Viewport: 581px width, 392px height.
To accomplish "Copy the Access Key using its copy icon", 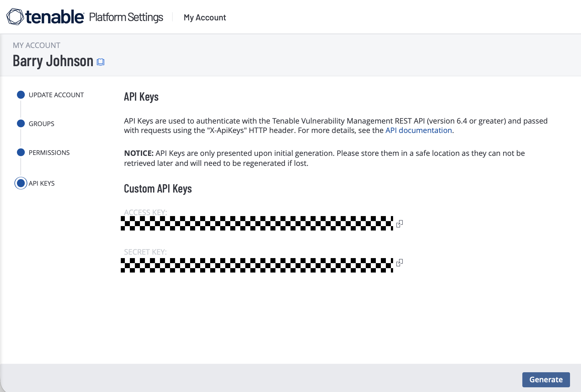I will tap(399, 224).
